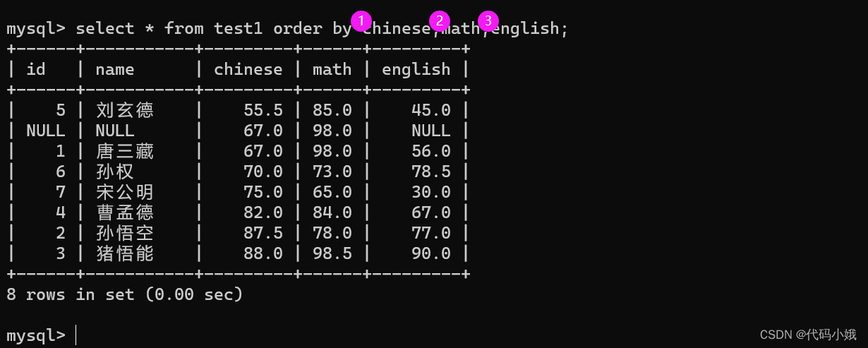Click the 'id' column header
The image size is (868, 348).
36,69
